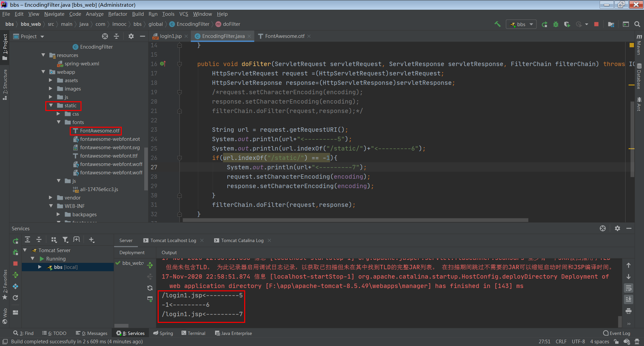This screenshot has height=346, width=644.
Task: Open Project Structure dialog icon
Action: [611, 24]
